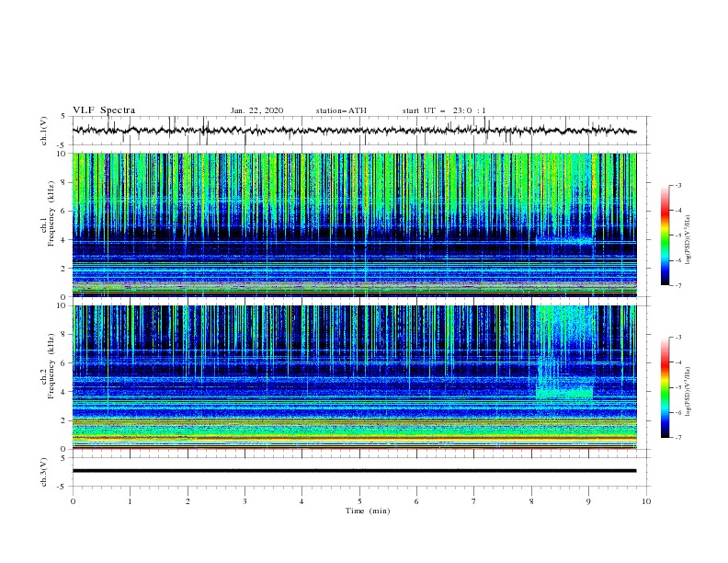Click time axis tick label "9"
728x563 pixels.
(588, 501)
